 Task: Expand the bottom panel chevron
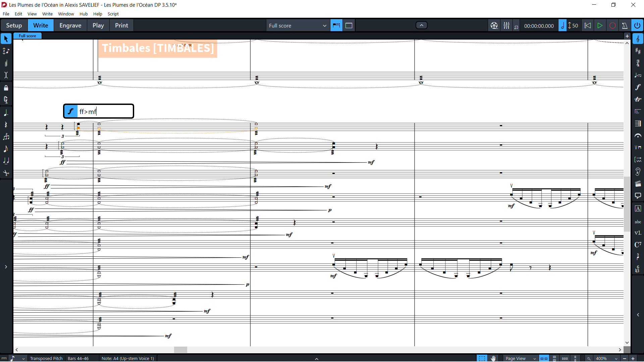coord(316,358)
